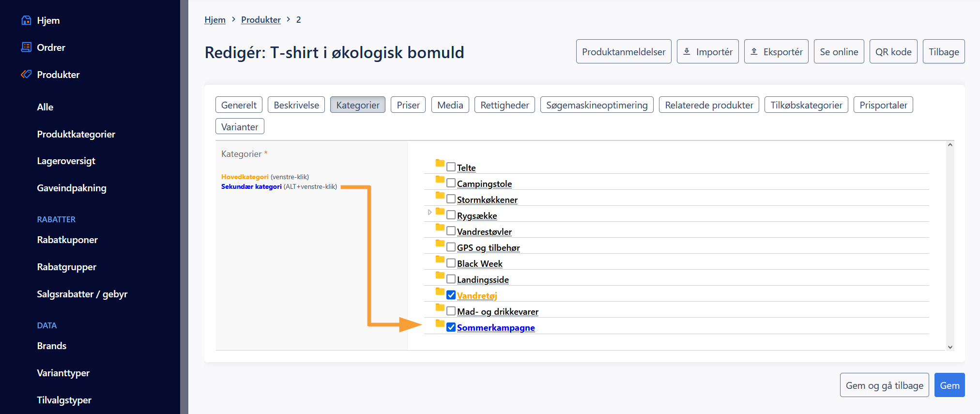Follow the Hjem breadcrumb link

coord(215,19)
